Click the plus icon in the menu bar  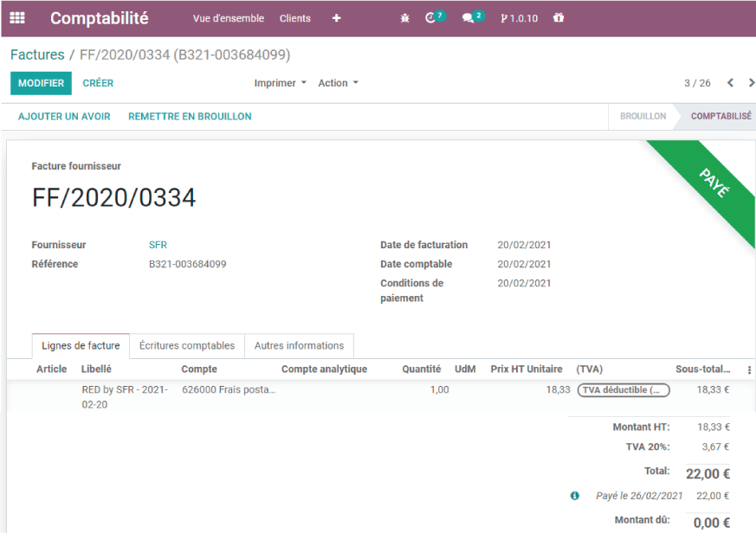(336, 17)
